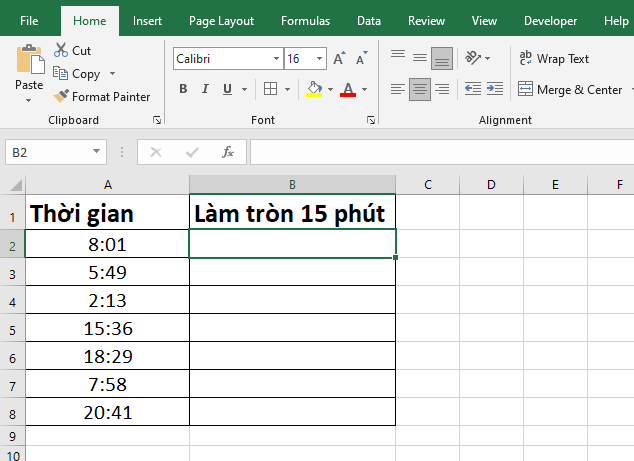Switch to View tab
634x461 pixels.
(x=484, y=21)
